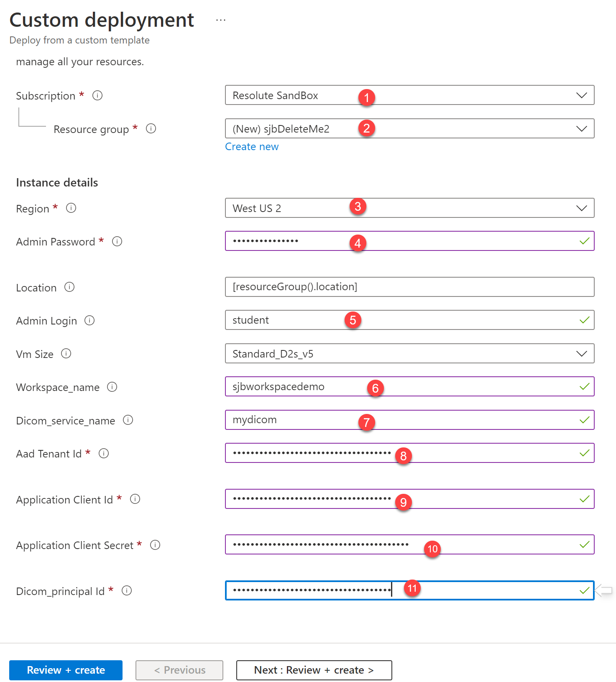Click the Dicom_principal Id info icon
This screenshot has width=616, height=682.
pos(127,590)
